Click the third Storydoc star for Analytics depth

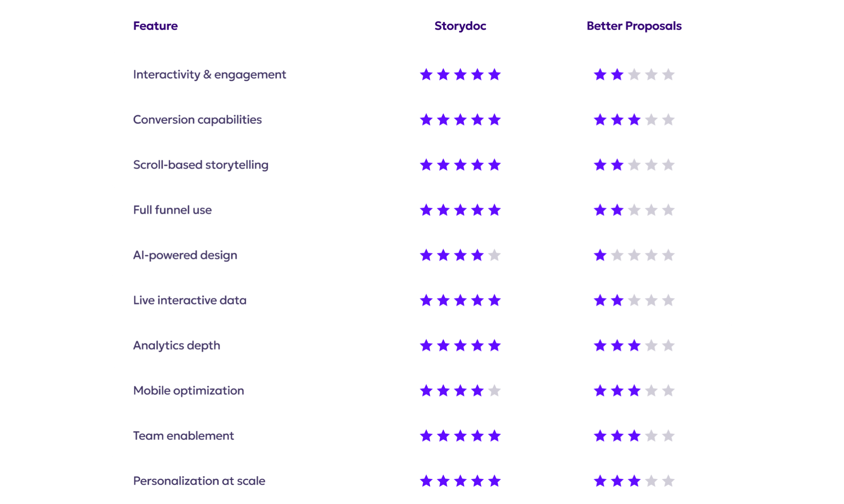click(x=460, y=346)
